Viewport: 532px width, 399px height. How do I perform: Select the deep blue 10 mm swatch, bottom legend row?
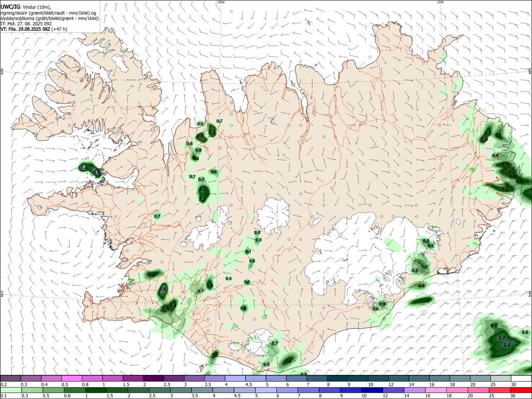point(372,390)
